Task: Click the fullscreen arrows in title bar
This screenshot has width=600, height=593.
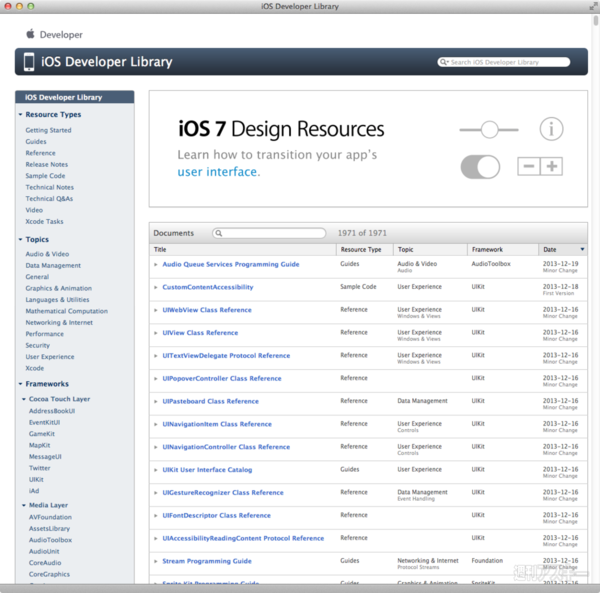Action: point(593,6)
